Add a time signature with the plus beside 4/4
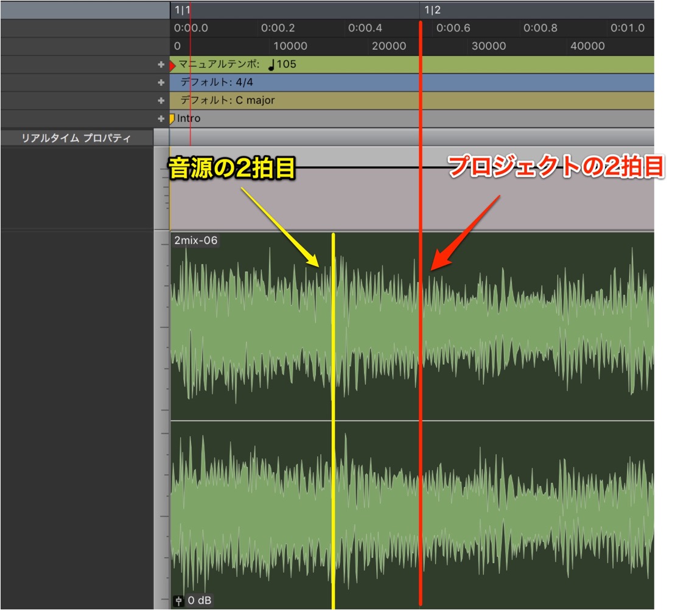This screenshot has height=610, width=700. click(x=161, y=83)
